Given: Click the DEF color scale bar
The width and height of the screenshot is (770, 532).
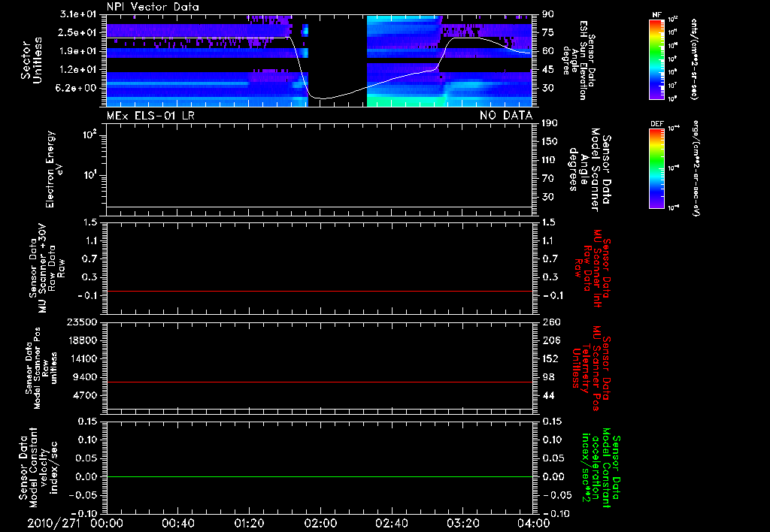Looking at the screenshot, I should 656,168.
